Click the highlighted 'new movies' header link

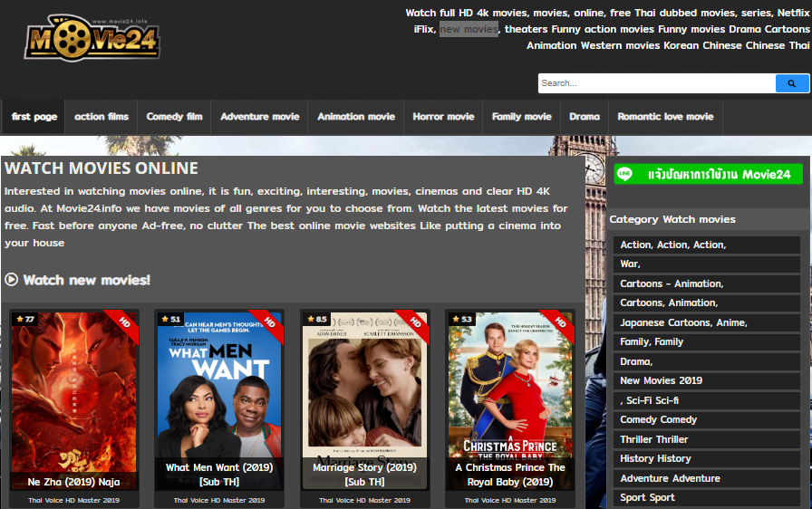[469, 29]
